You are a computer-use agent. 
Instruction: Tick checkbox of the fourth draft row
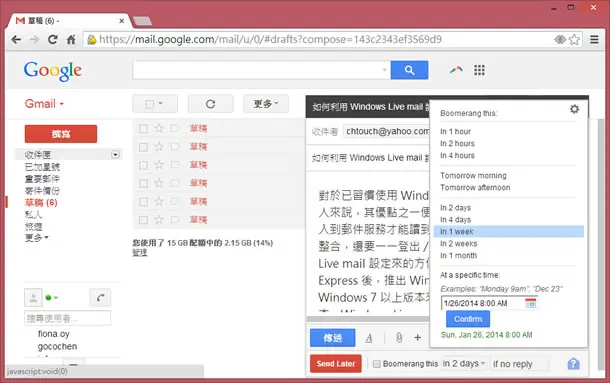click(x=144, y=183)
